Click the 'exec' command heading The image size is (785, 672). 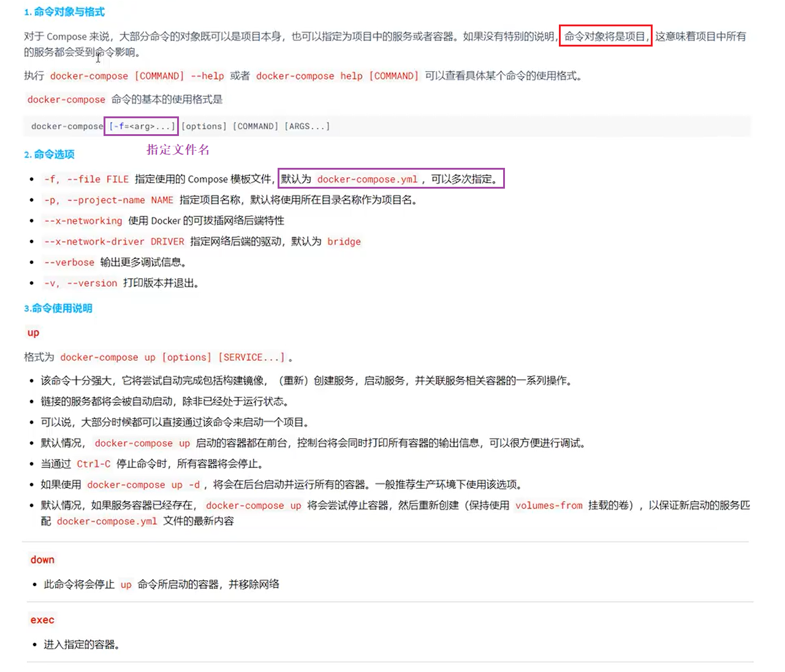point(42,620)
